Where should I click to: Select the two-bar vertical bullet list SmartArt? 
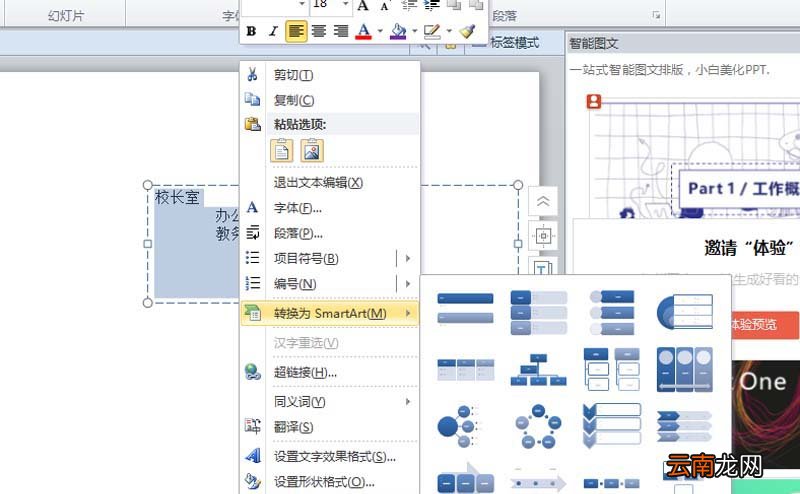[x=465, y=308]
